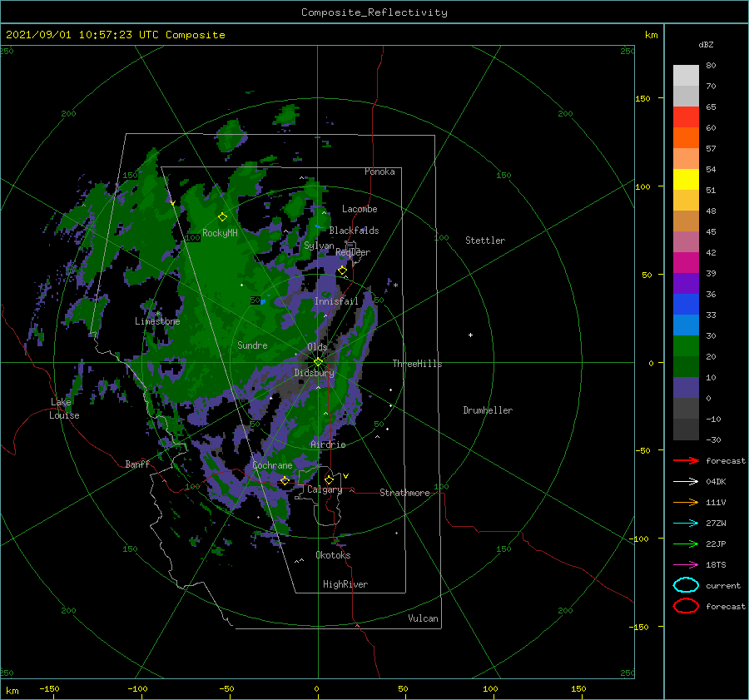This screenshot has height=700, width=749.
Task: Click the Banff label on the map
Action: click(x=137, y=464)
